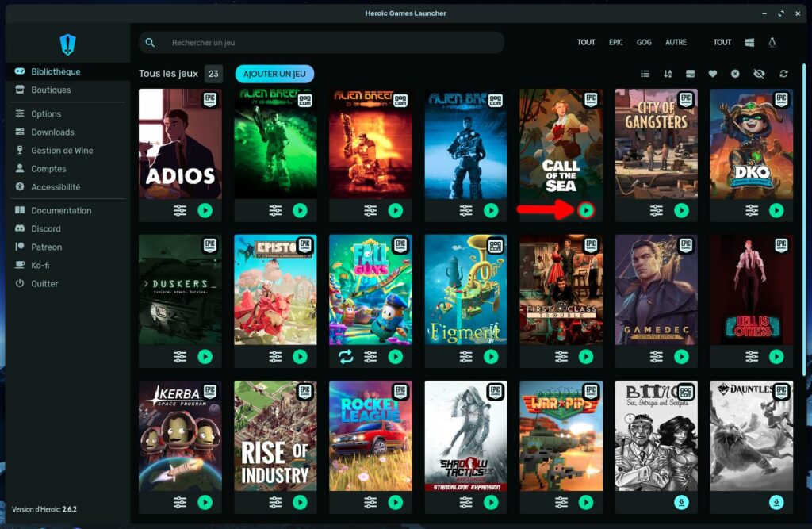
Task: Sort games alphabetically with sort icon
Action: pyautogui.click(x=668, y=74)
